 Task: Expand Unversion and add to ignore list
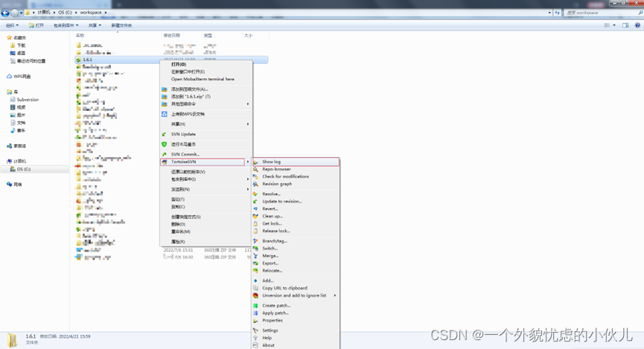296,295
